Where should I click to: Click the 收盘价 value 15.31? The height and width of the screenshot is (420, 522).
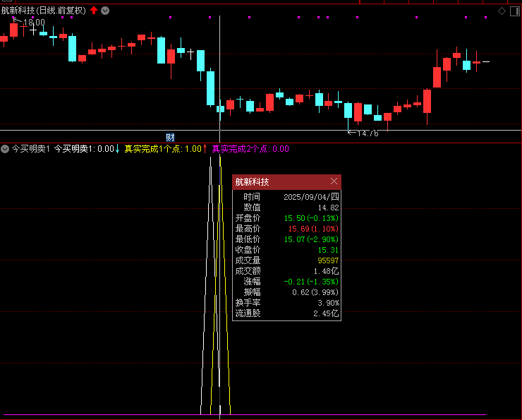328,250
